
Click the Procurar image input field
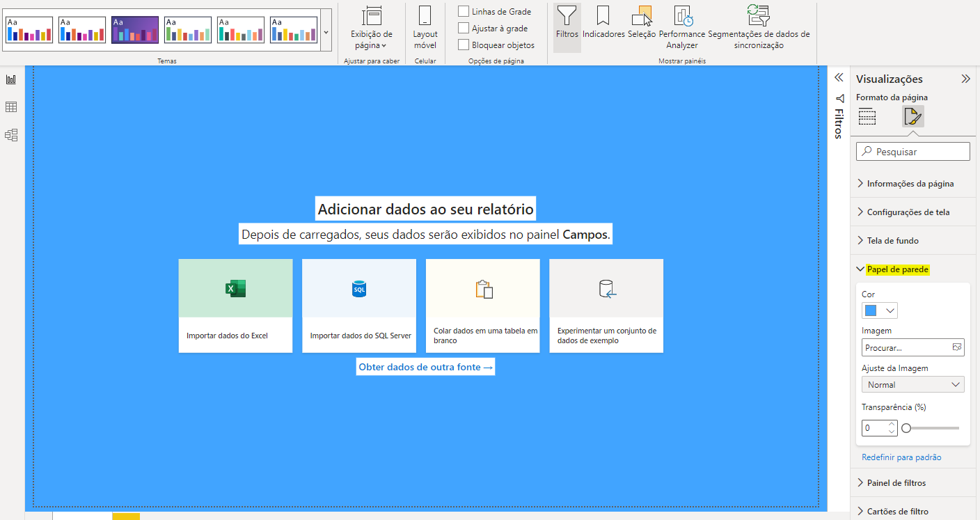point(912,347)
